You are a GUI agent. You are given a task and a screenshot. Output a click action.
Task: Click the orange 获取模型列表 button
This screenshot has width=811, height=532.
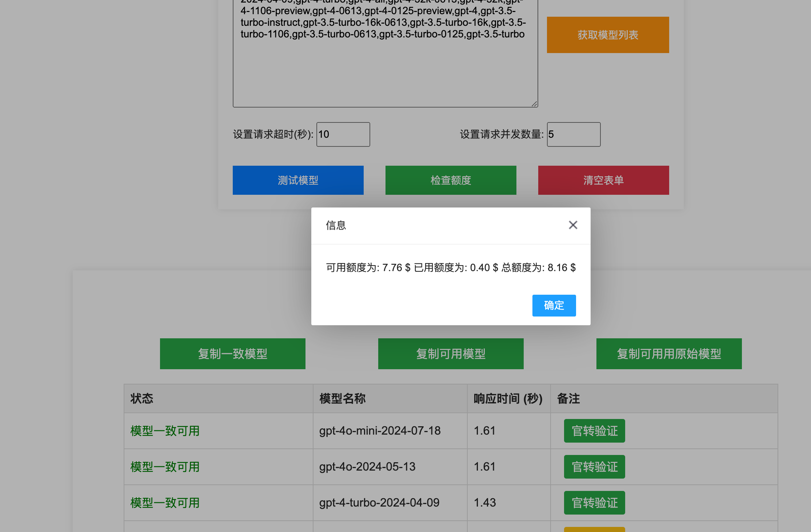click(608, 35)
